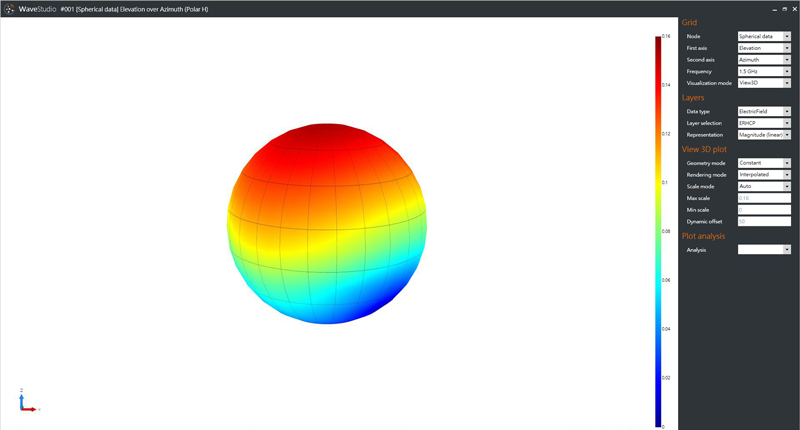Expand the First axis dropdown set to Elevation
This screenshot has height=430, width=800.
click(763, 48)
